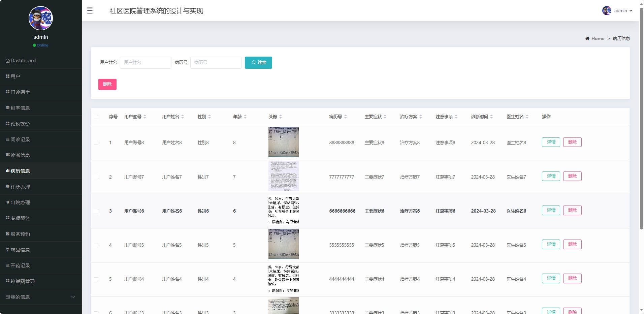Click the icon beside 预约就诊
This screenshot has height=314, width=644.
(x=8, y=124)
